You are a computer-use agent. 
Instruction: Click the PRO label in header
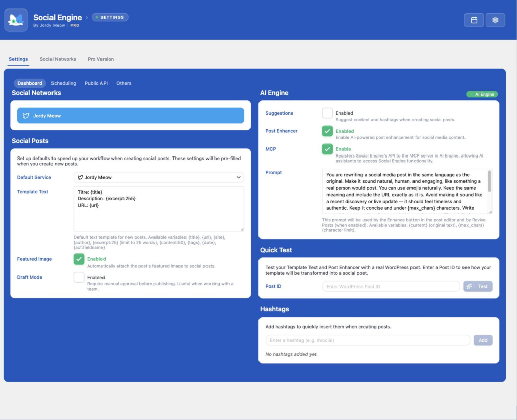click(75, 25)
